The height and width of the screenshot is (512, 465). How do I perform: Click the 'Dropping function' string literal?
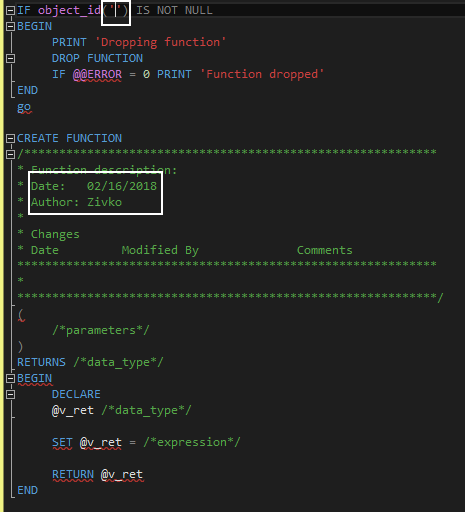coord(160,42)
